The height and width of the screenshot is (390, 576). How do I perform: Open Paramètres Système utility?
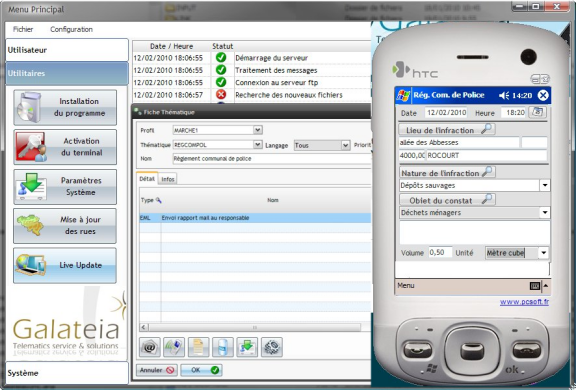[65, 187]
